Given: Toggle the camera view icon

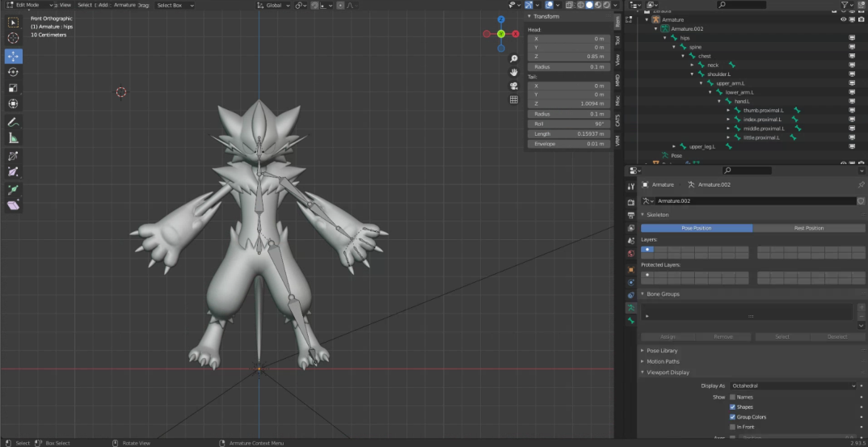Looking at the screenshot, I should pyautogui.click(x=514, y=86).
